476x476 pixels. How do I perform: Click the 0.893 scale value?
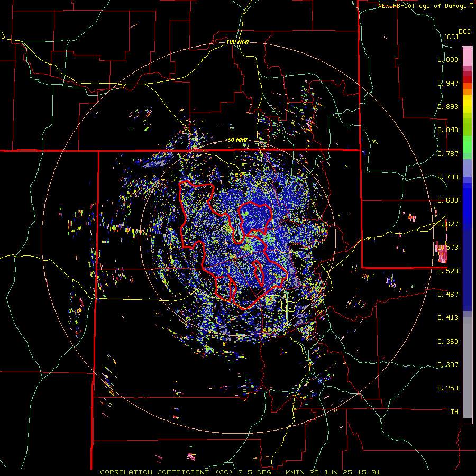point(448,106)
